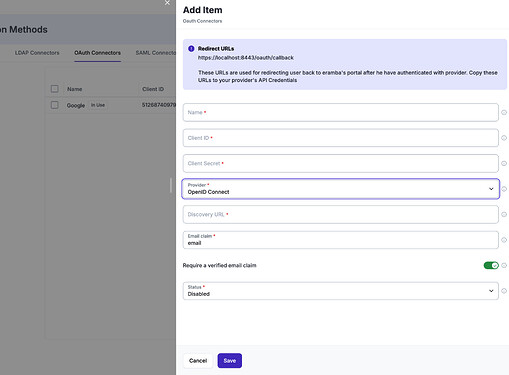Screen dimensions: 509x375
Task: Click the help icon next to Provider dropdown
Action: click(504, 189)
